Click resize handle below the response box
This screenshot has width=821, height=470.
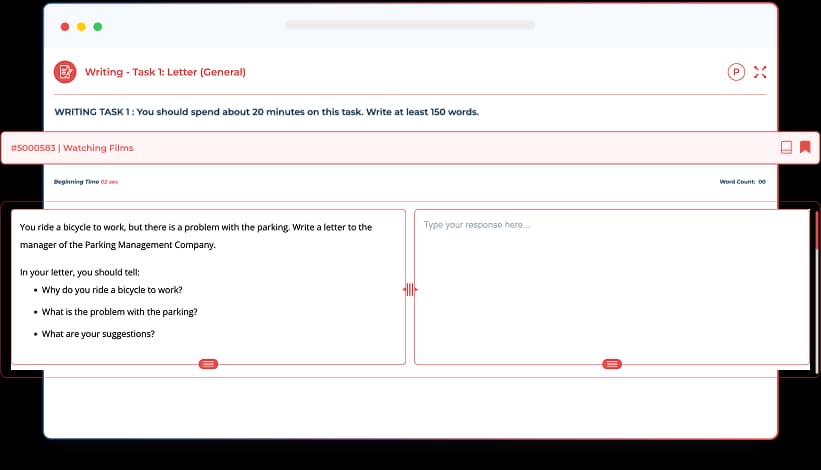tap(612, 364)
